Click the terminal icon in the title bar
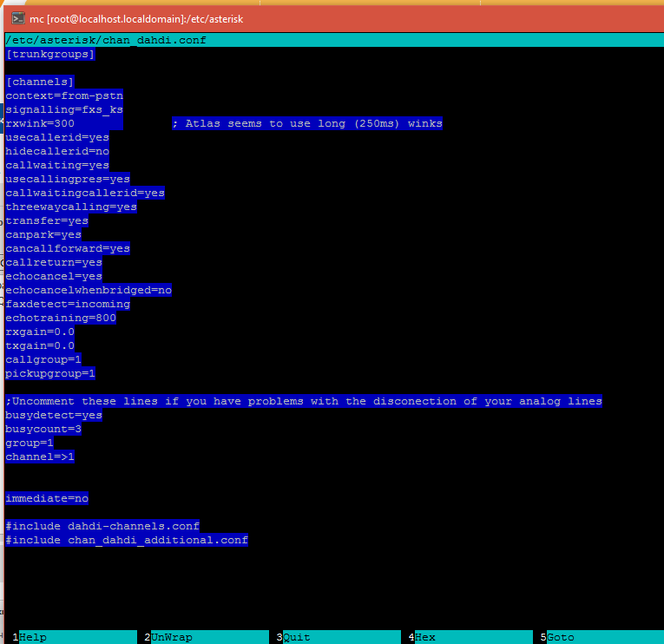664x644 pixels. coord(18,18)
